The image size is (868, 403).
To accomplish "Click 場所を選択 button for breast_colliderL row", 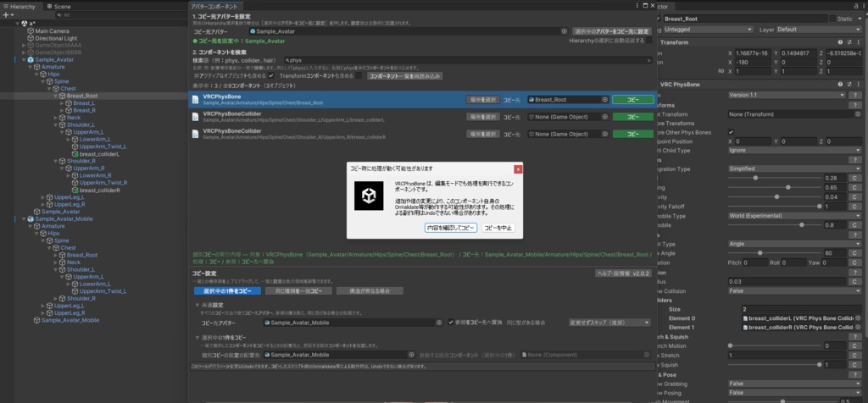I will click(x=482, y=117).
